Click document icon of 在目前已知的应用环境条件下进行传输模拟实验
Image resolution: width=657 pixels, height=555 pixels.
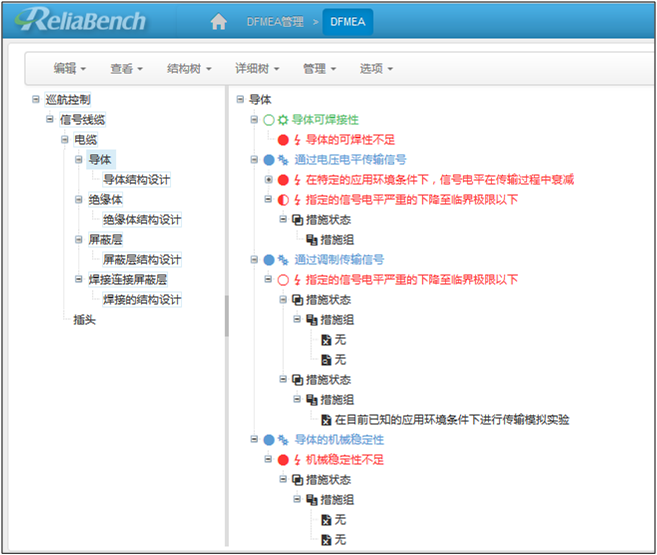pos(326,420)
